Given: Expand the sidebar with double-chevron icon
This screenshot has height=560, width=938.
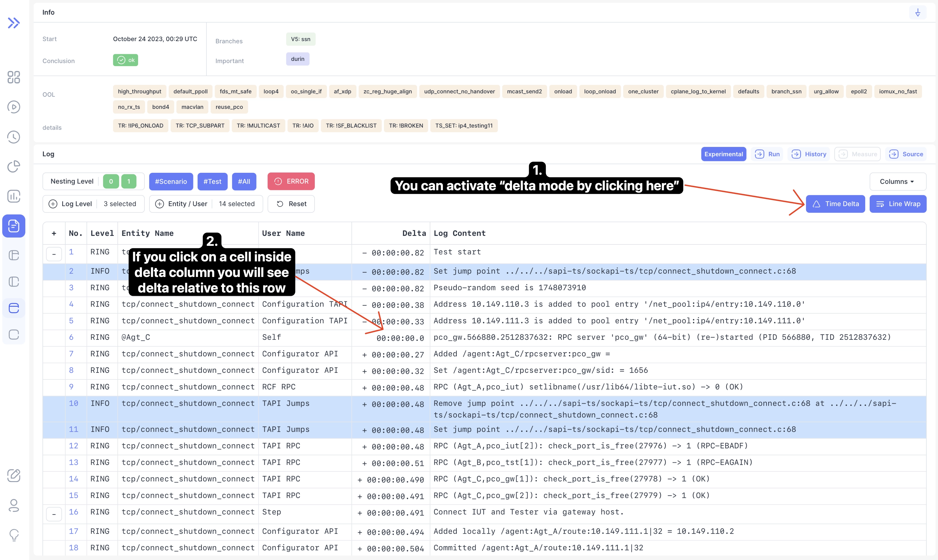Looking at the screenshot, I should pos(14,23).
